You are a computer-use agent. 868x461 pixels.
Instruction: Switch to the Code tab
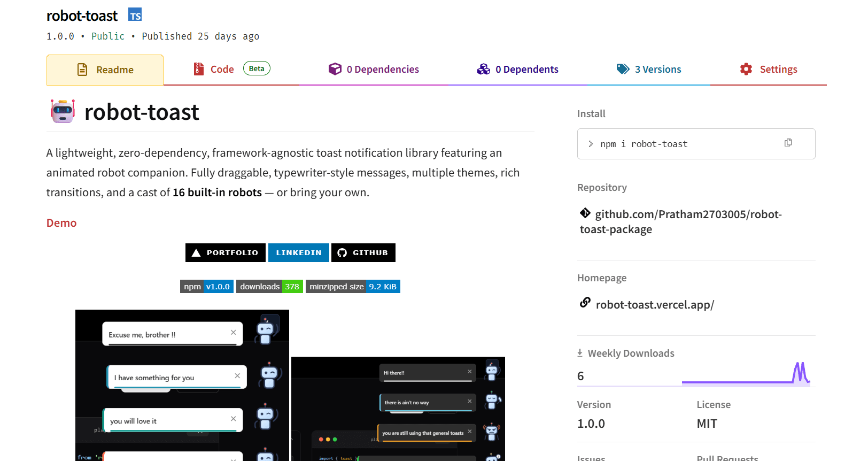pyautogui.click(x=231, y=69)
